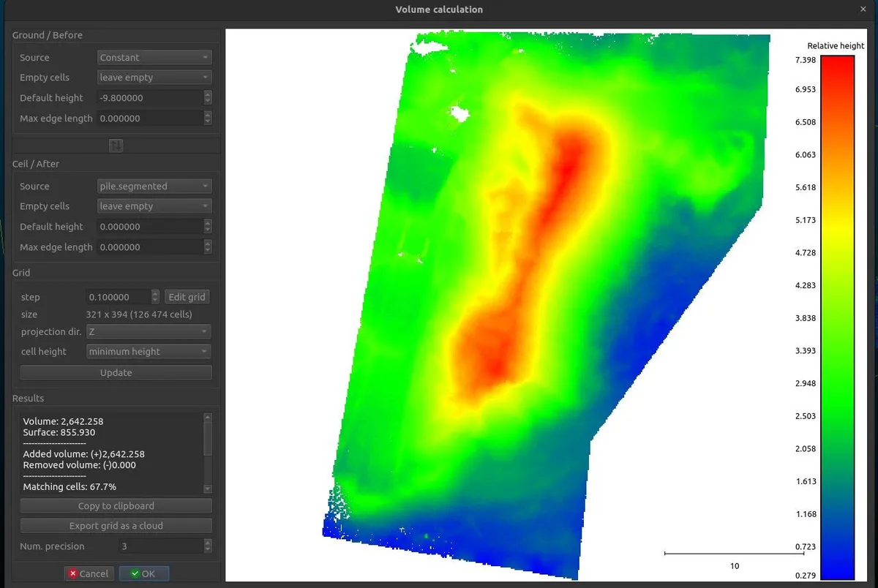878x588 pixels.
Task: Decrease the grid step with down arrow
Action: pos(155,301)
